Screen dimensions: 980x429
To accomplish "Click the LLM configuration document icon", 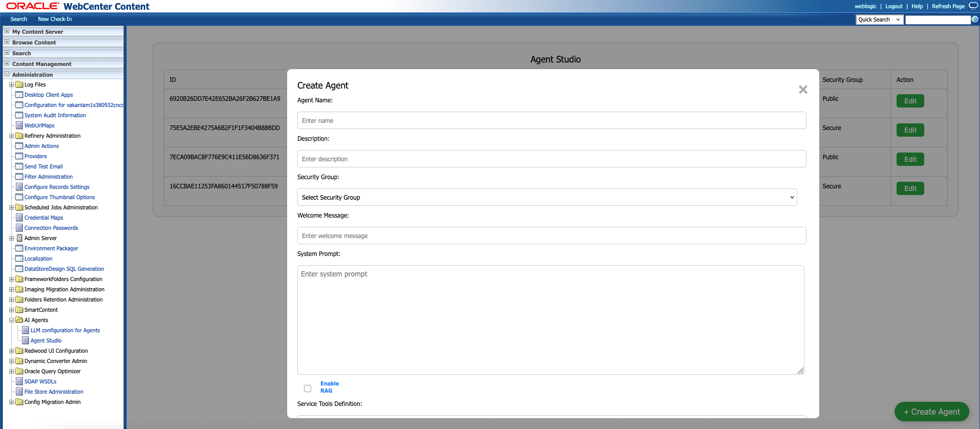I will click(x=26, y=330).
